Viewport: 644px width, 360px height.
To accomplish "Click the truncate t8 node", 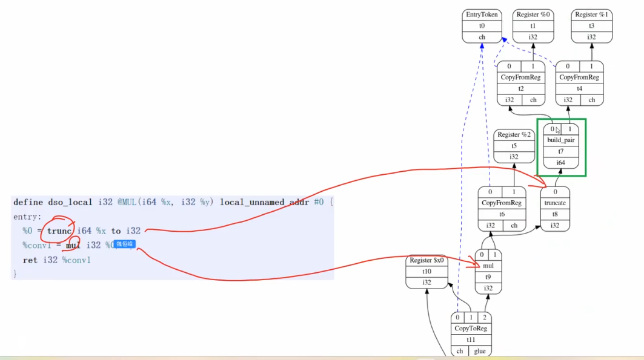I will coord(555,209).
